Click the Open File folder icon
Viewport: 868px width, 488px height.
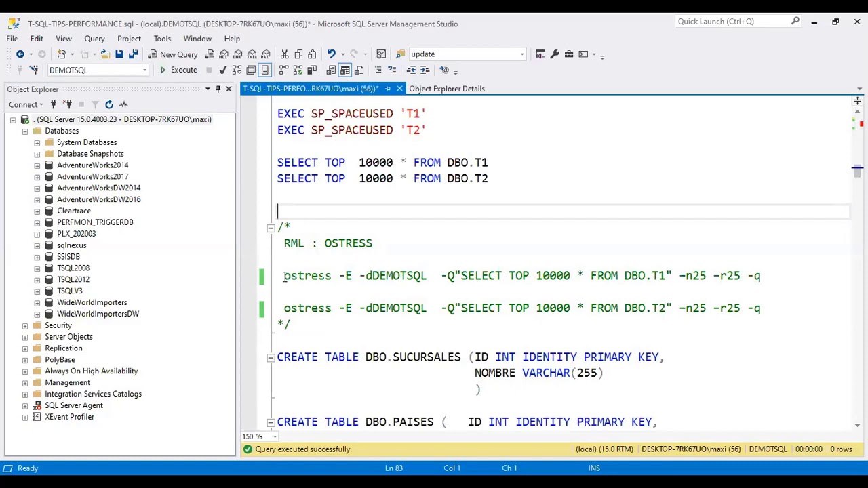(x=106, y=54)
